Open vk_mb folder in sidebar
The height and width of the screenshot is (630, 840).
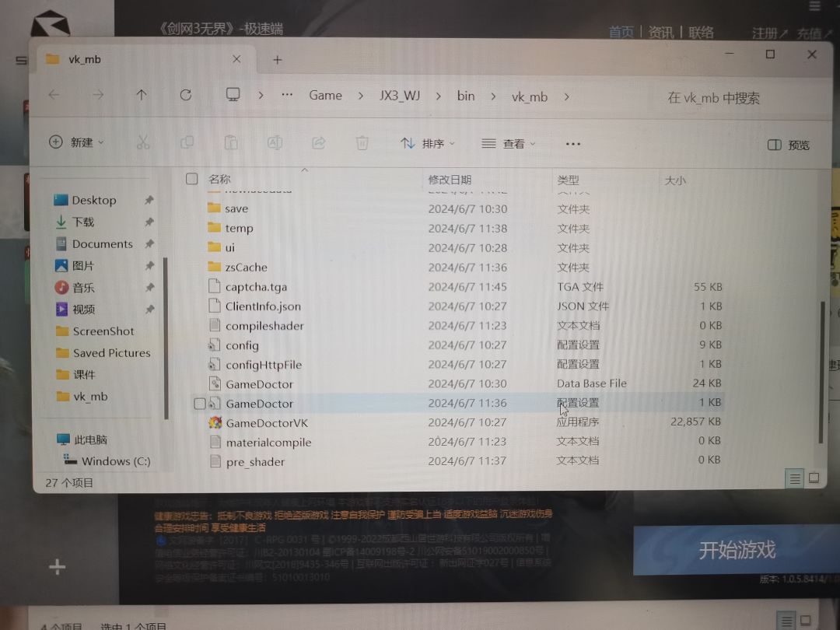(90, 397)
